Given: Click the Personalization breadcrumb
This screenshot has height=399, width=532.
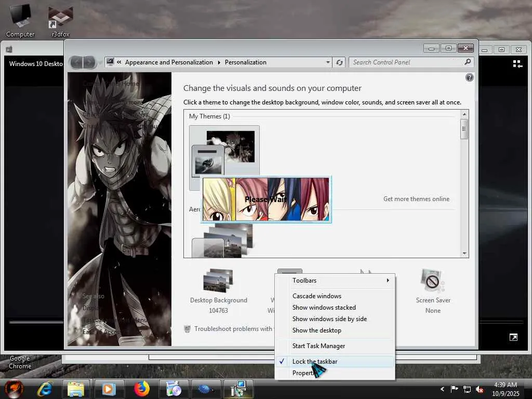Looking at the screenshot, I should [x=246, y=62].
